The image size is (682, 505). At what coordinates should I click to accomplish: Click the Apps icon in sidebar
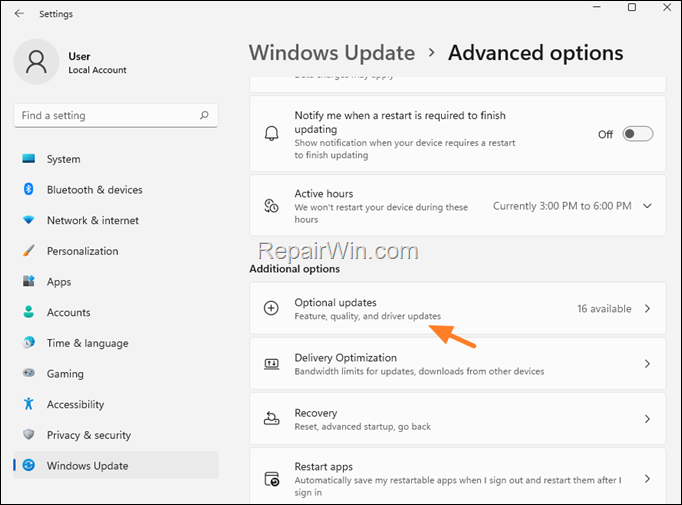(29, 281)
